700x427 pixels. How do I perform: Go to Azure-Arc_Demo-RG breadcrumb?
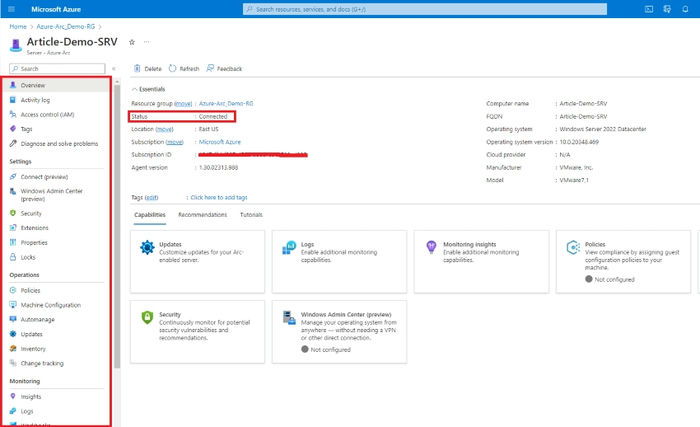(x=66, y=27)
